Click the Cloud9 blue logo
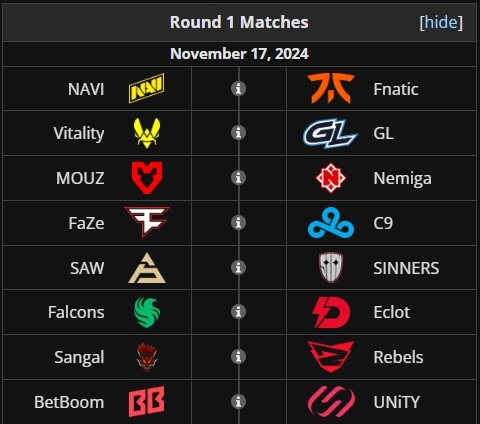Image resolution: width=480 pixels, height=424 pixels. 331,223
